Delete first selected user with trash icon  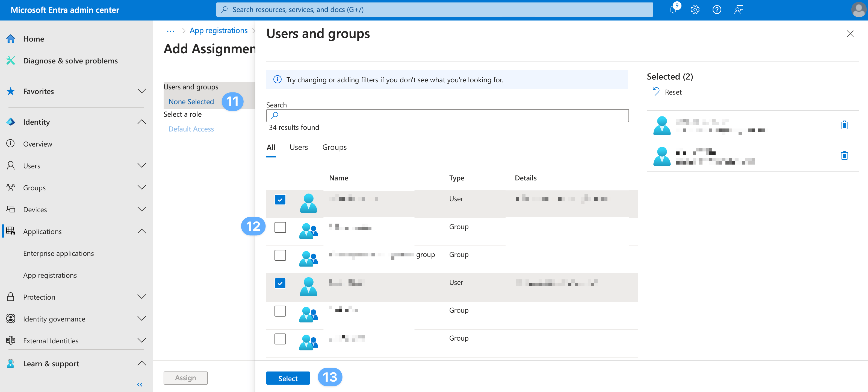pos(844,125)
